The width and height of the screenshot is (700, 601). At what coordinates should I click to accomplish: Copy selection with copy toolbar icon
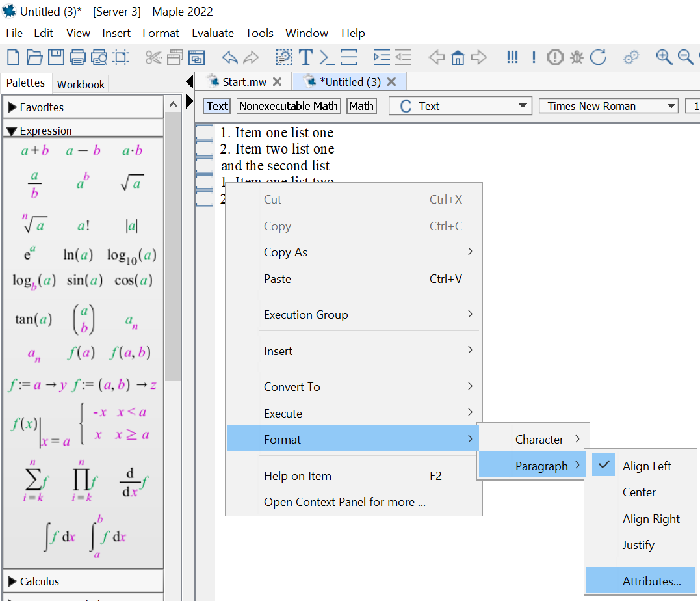pyautogui.click(x=175, y=57)
